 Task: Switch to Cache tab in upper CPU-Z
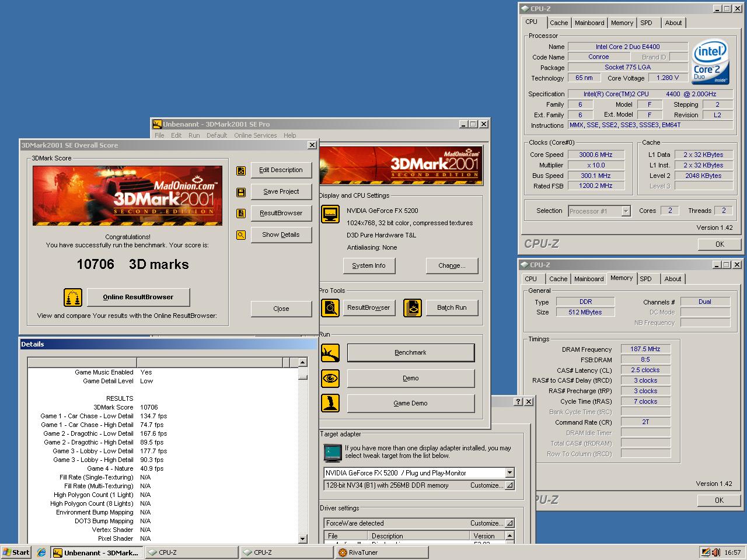click(x=558, y=23)
